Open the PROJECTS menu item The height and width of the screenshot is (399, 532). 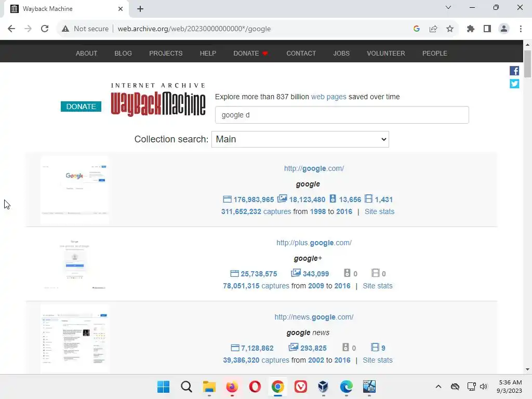[x=166, y=54]
